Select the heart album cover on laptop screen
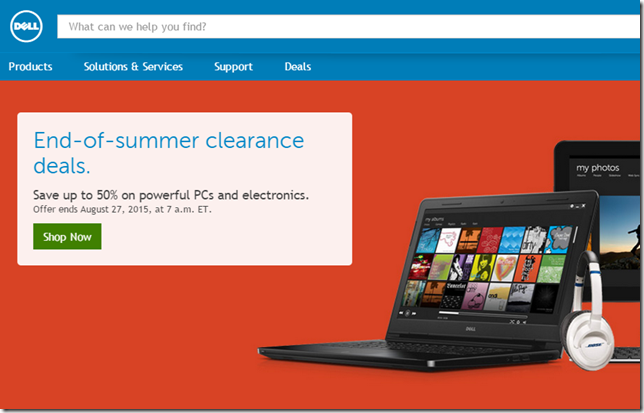The height and width of the screenshot is (413, 644). [x=505, y=268]
